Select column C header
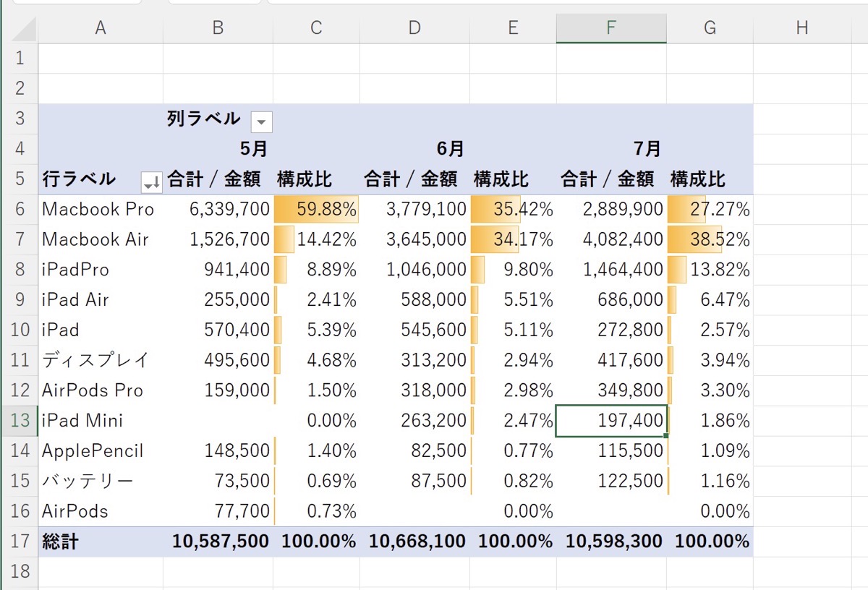The width and height of the screenshot is (868, 590). tap(316, 28)
